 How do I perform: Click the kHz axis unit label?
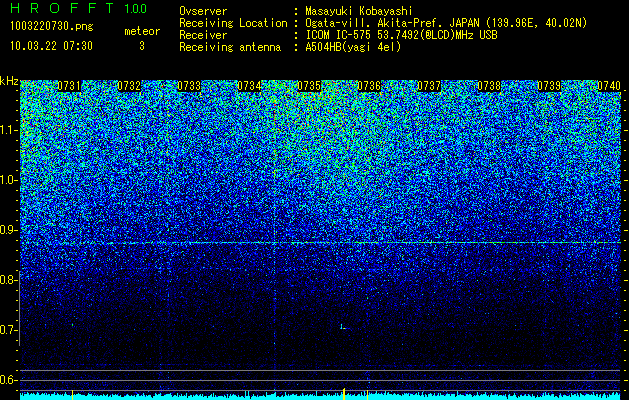9,81
